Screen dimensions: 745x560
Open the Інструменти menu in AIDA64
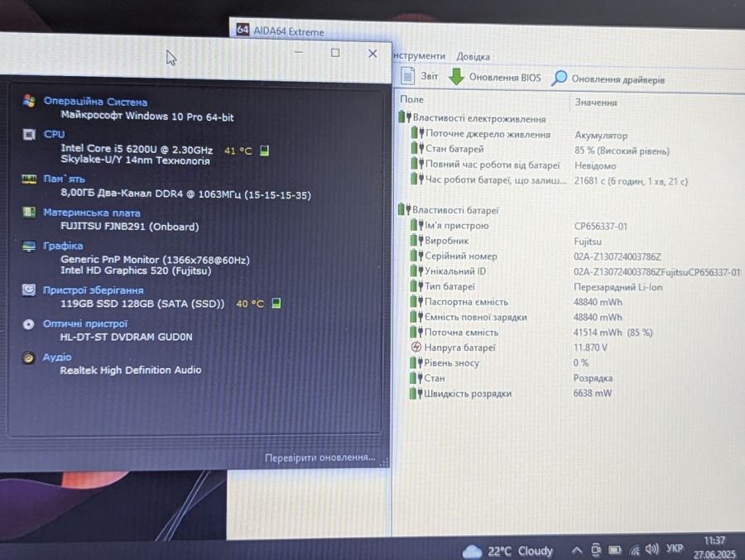(x=419, y=55)
